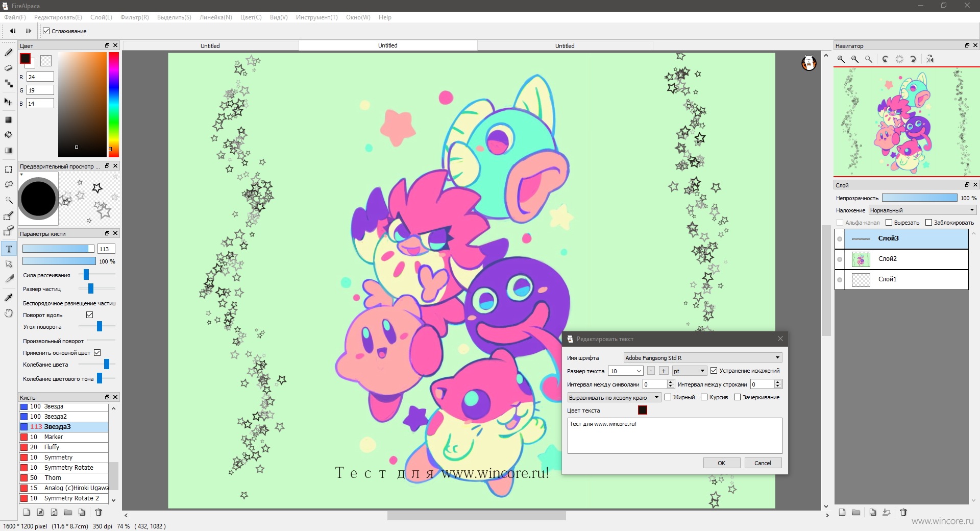Enable Заблокировать checkbox in Layer panel
Viewport: 980px width, 531px height.
tap(928, 223)
